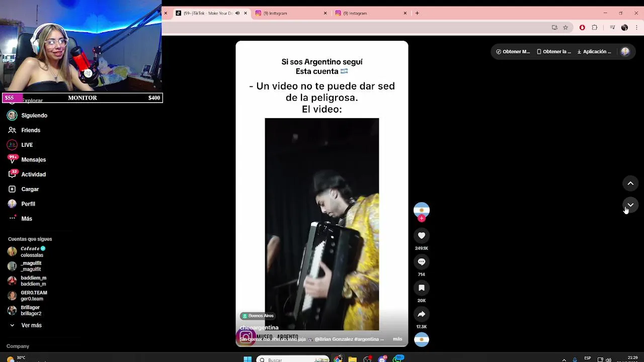Show hidden system tray icons

click(564, 359)
